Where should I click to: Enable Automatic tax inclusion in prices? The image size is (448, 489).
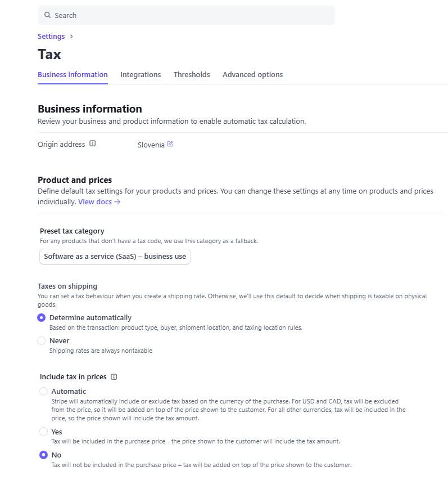(43, 391)
